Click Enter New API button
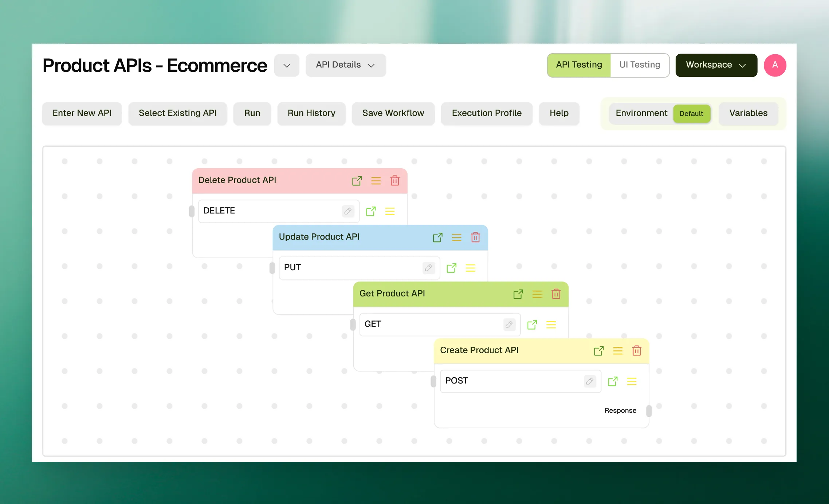 [82, 113]
